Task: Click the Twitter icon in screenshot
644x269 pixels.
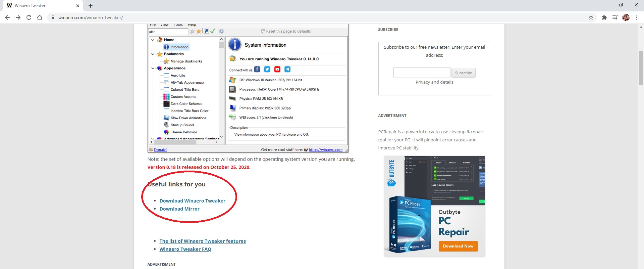Action: coord(267,70)
